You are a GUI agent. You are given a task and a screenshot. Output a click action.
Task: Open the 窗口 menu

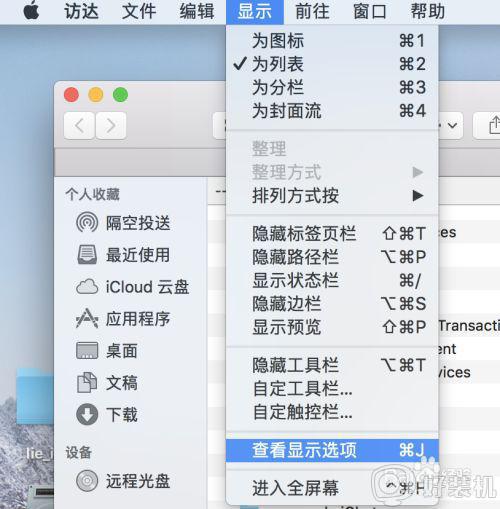pos(370,11)
